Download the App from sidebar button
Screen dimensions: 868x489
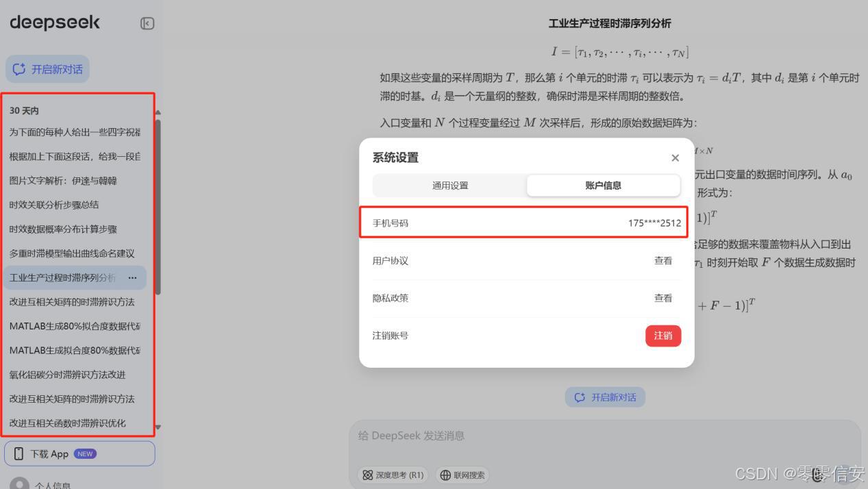[79, 453]
